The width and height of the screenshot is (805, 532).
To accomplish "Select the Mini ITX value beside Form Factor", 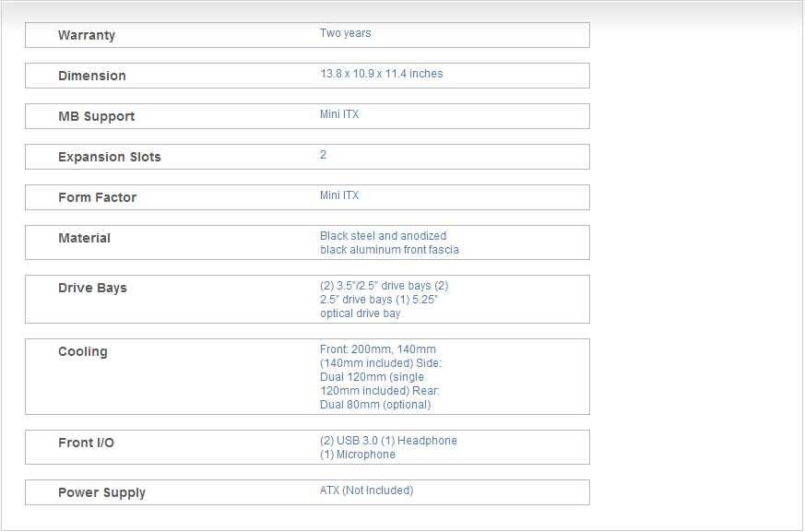I will coord(339,195).
